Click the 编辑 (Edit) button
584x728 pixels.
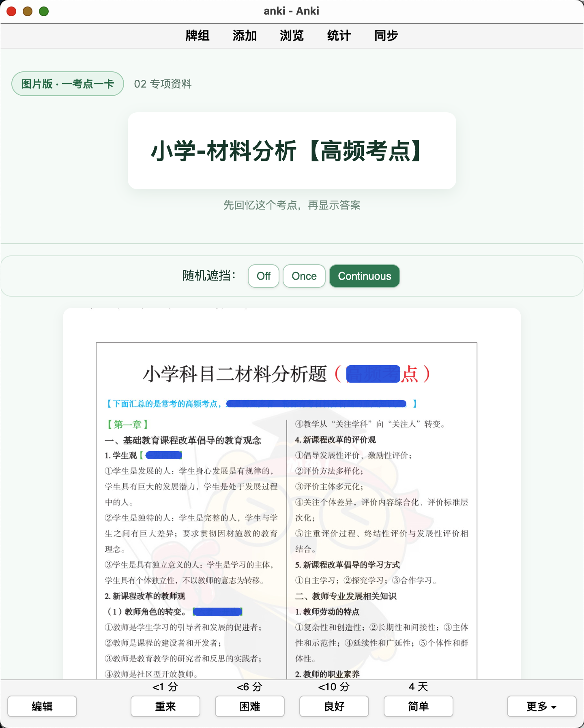pyautogui.click(x=42, y=707)
